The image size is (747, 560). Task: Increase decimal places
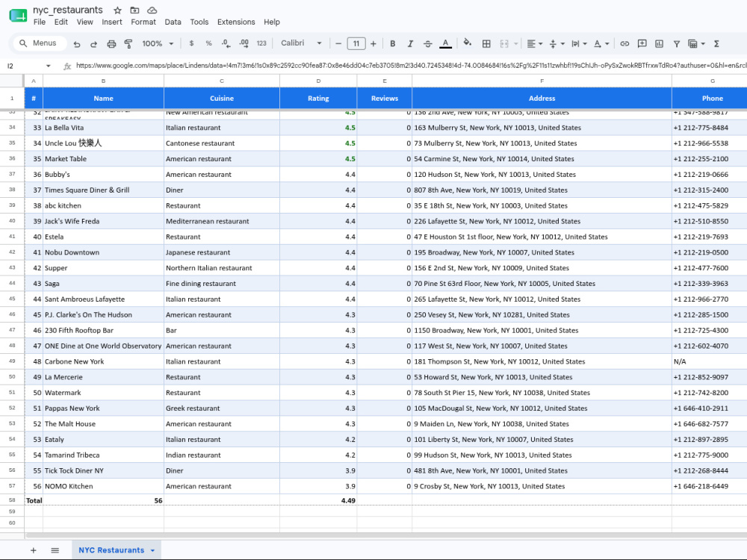(x=244, y=43)
